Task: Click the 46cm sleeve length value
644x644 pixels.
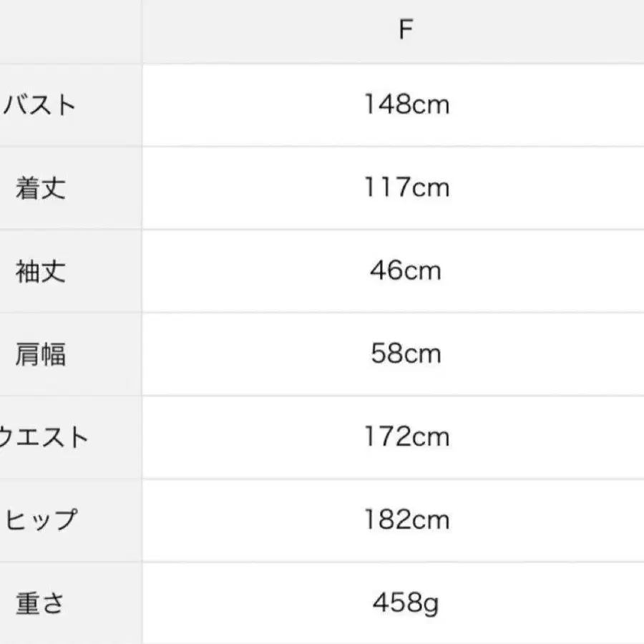Action: (406, 271)
